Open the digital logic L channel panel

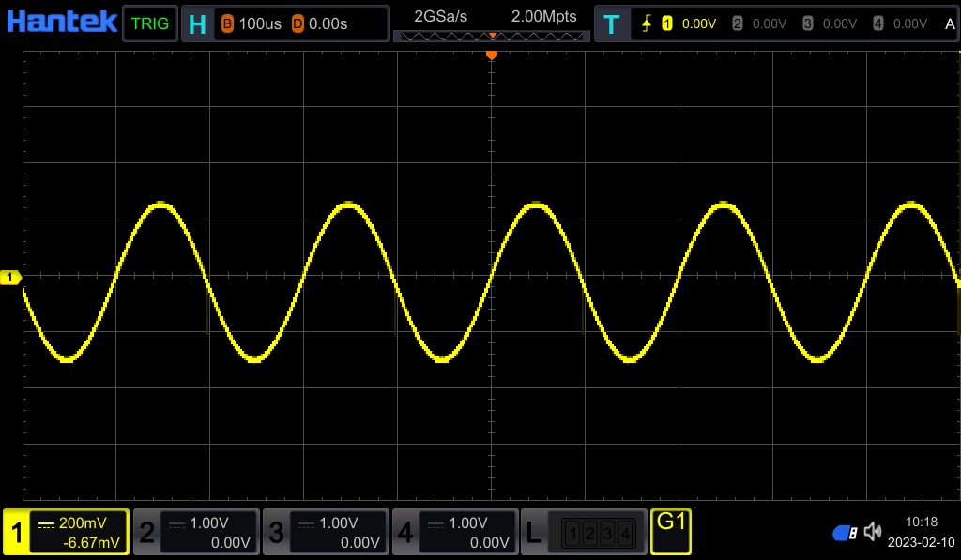coord(534,532)
